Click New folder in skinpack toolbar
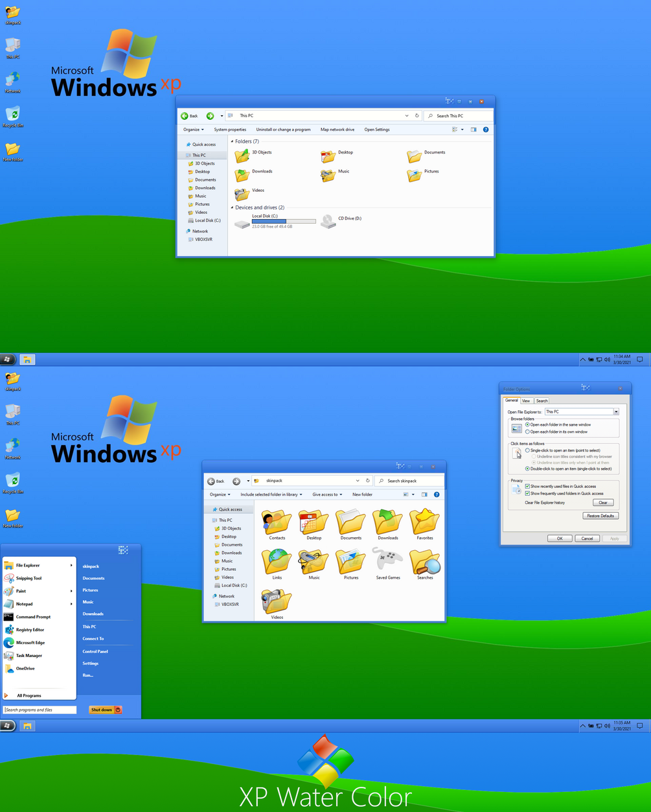Screen dimensions: 651x812 coord(362,494)
